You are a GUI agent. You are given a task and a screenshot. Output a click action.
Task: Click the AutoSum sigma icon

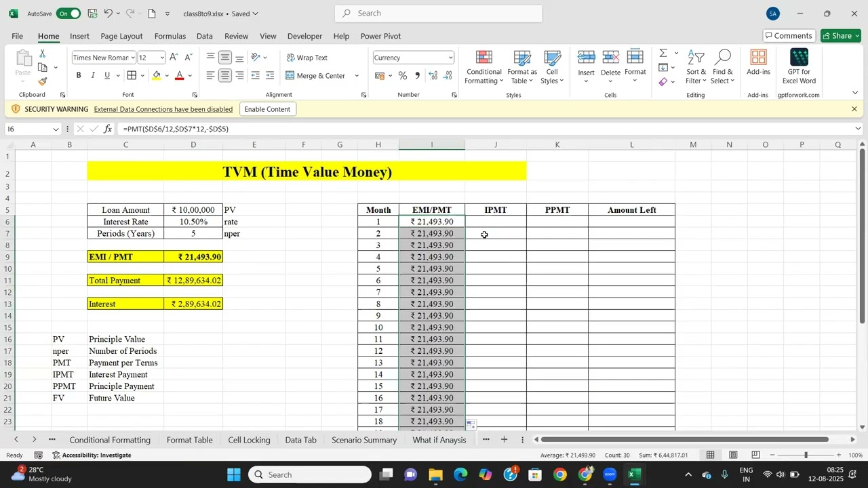[663, 53]
